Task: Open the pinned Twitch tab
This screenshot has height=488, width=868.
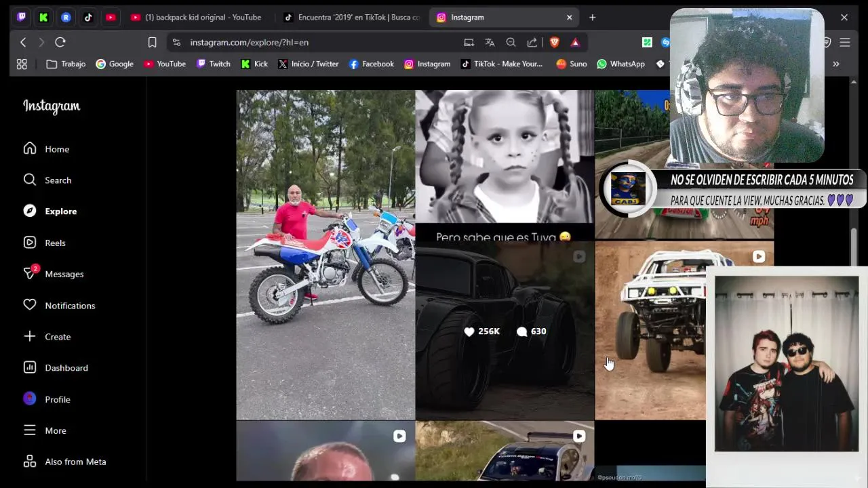Action: click(x=22, y=17)
